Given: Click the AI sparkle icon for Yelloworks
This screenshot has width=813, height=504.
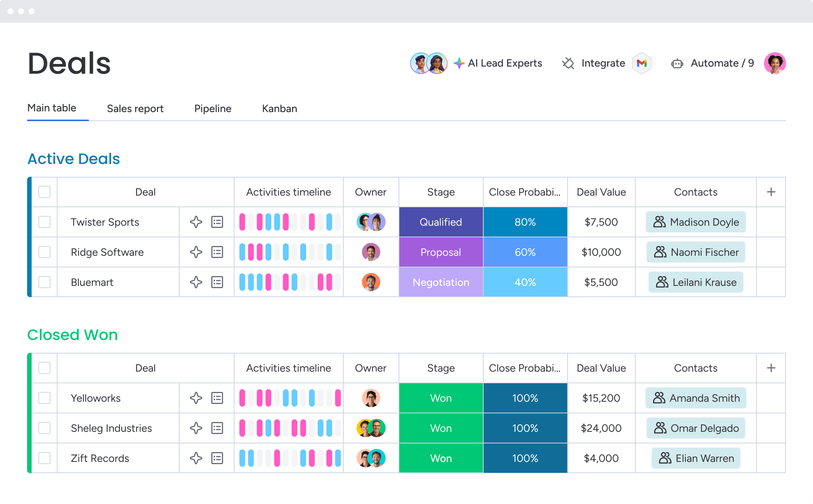Looking at the screenshot, I should [196, 398].
